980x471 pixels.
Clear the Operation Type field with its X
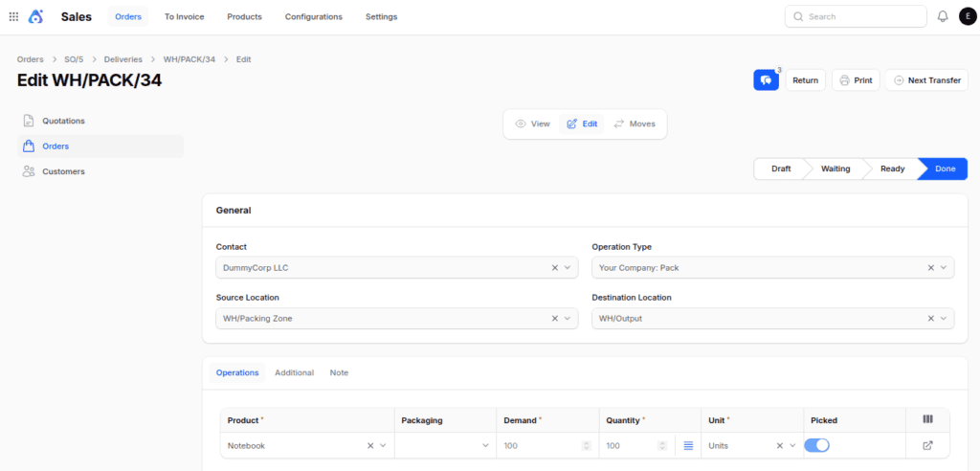tap(930, 268)
